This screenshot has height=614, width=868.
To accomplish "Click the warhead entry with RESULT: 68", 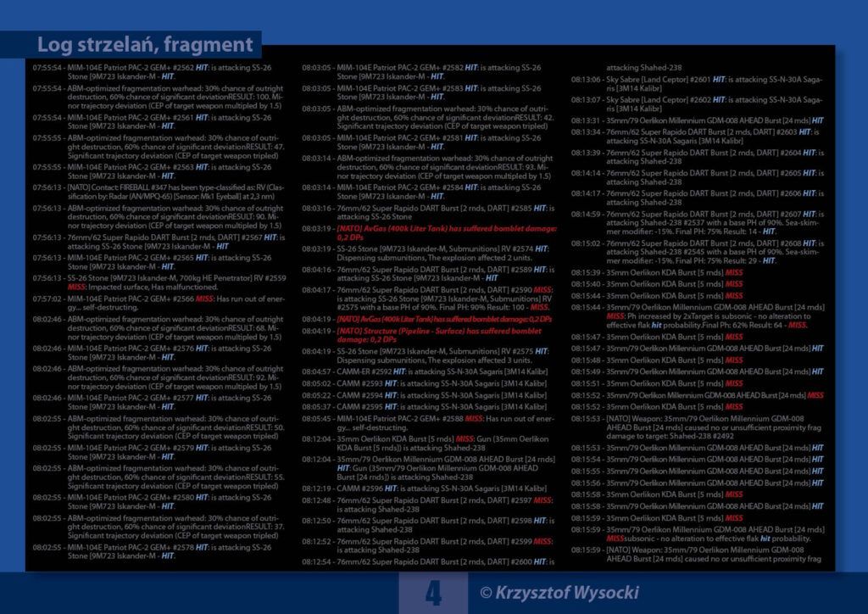I will (x=159, y=327).
